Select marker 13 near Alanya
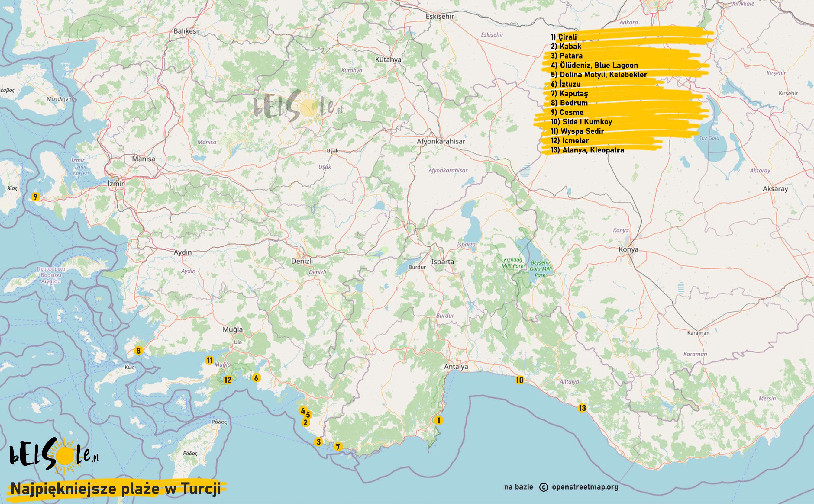The height and width of the screenshot is (504, 814). click(582, 408)
